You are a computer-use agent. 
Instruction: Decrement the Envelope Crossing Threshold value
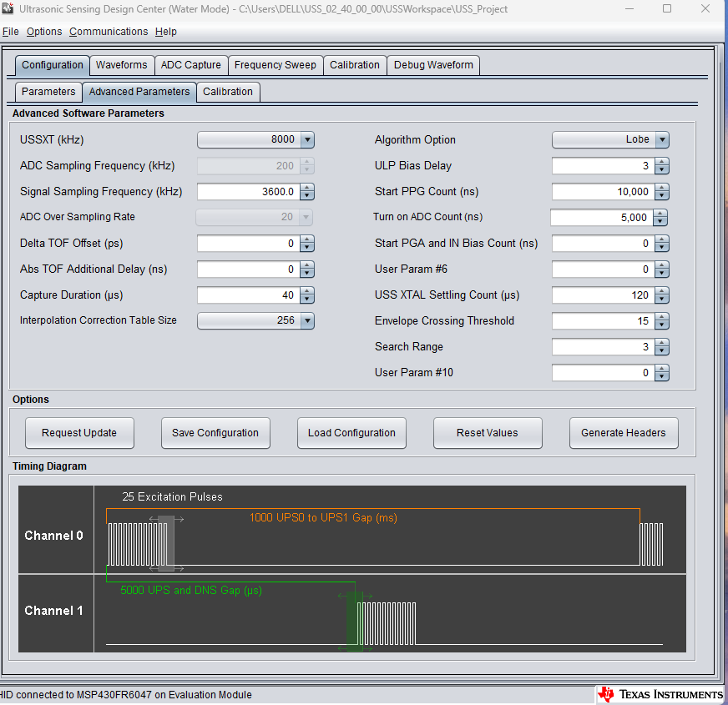(662, 325)
